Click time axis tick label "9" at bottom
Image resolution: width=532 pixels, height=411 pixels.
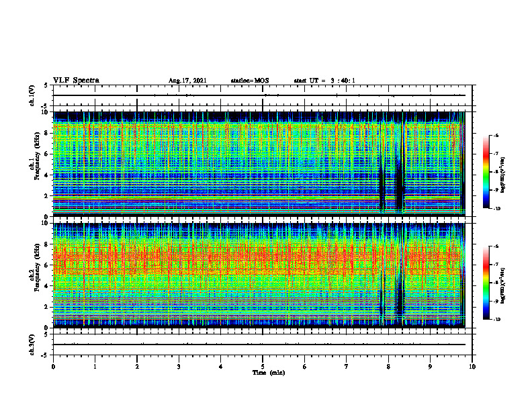pyautogui.click(x=430, y=367)
